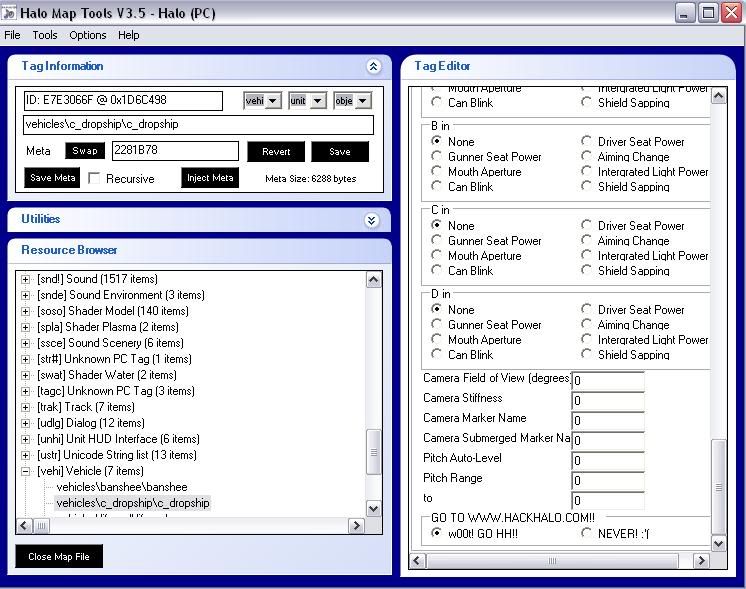The width and height of the screenshot is (746, 589).
Task: Select None in D in group
Action: 436,309
